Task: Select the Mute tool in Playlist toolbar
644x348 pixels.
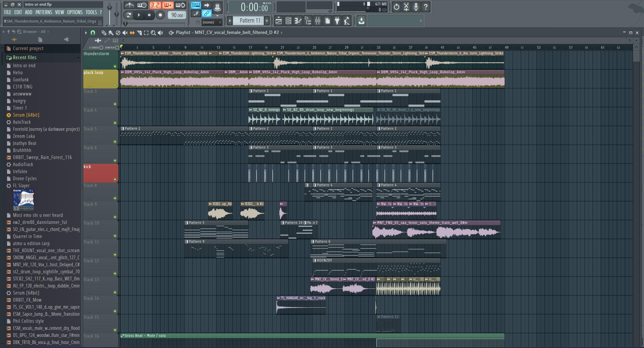Action: [125, 33]
